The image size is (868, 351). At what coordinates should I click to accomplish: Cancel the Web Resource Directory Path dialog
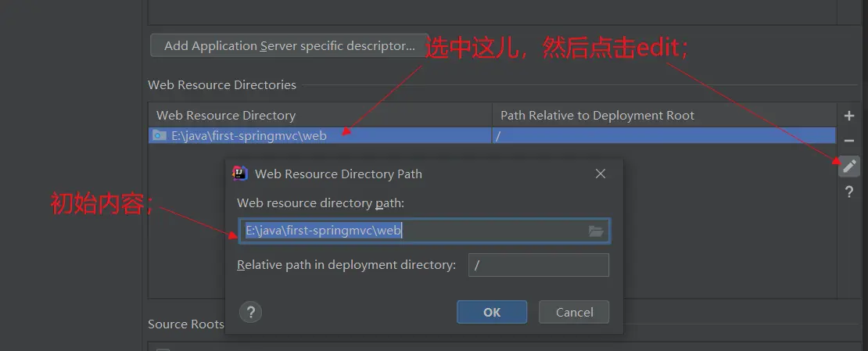574,312
